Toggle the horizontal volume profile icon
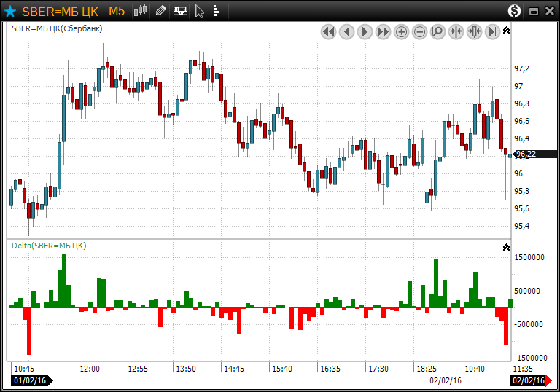 tap(219, 11)
